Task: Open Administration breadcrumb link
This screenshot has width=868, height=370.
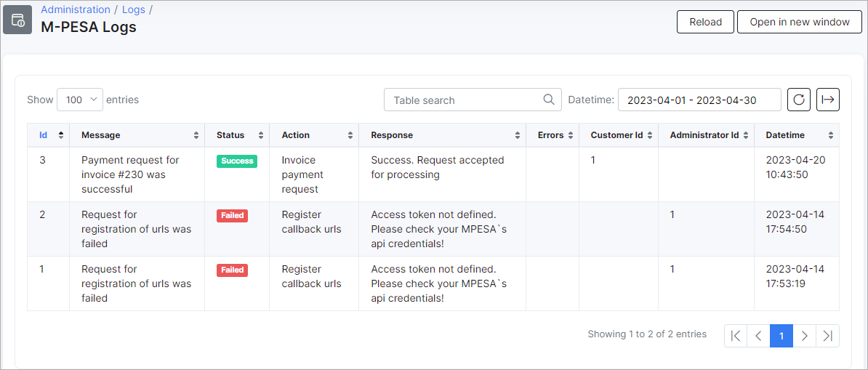Action: tap(76, 9)
